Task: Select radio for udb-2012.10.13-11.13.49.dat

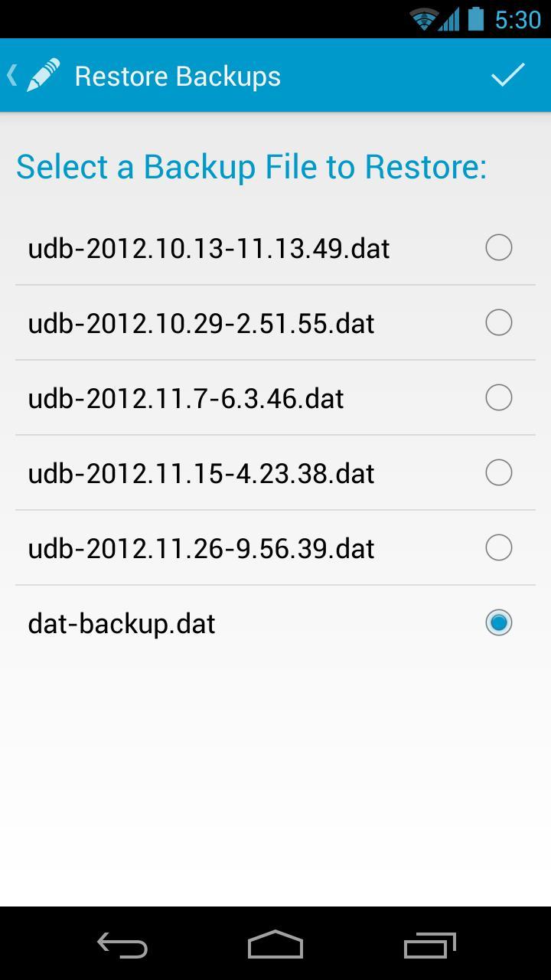Action: 498,247
